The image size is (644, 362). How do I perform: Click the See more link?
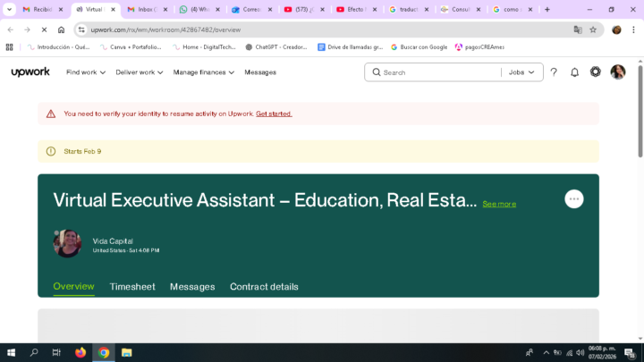coord(499,204)
